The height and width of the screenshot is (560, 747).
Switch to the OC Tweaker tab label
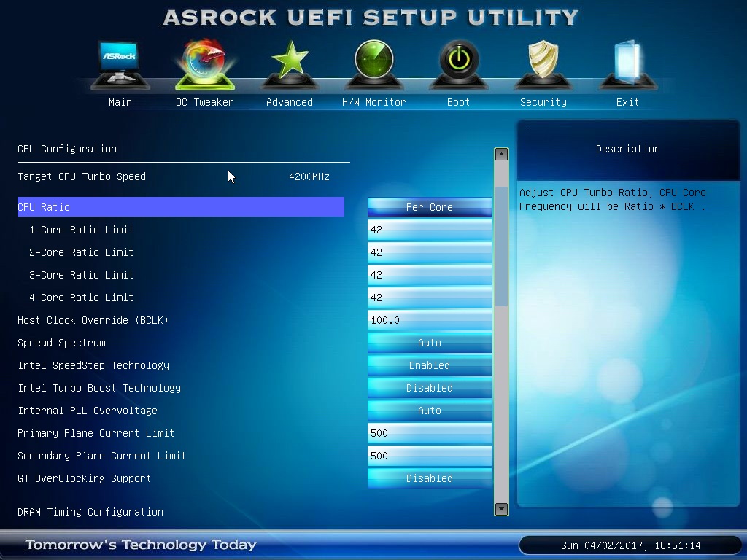(x=205, y=102)
